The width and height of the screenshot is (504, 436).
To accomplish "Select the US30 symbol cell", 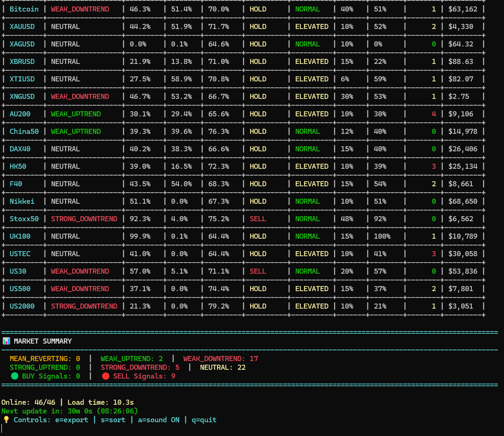I will pos(18,271).
